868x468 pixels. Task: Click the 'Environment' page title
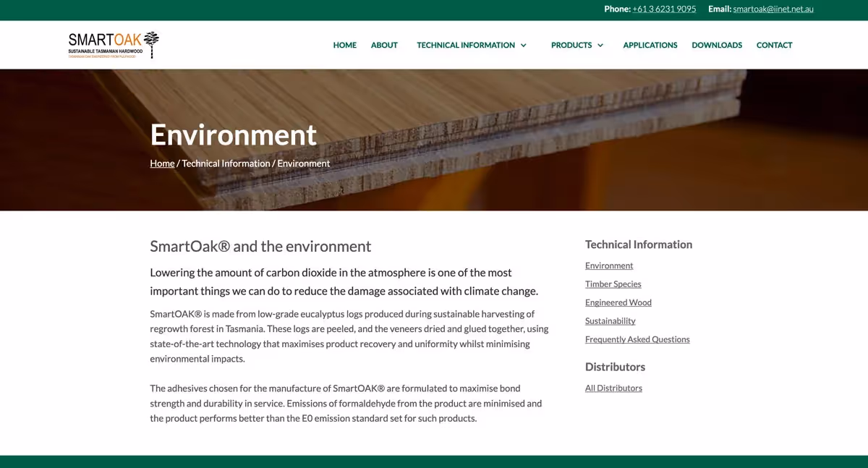pos(233,135)
